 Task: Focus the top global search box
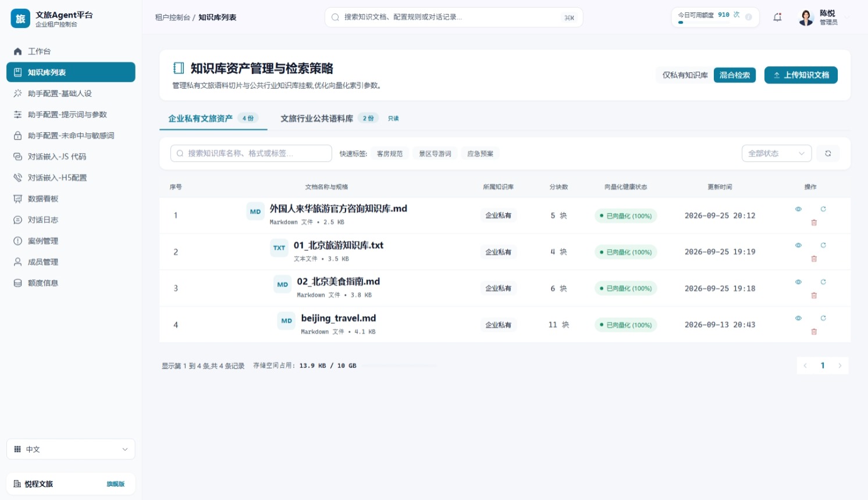[x=454, y=17]
